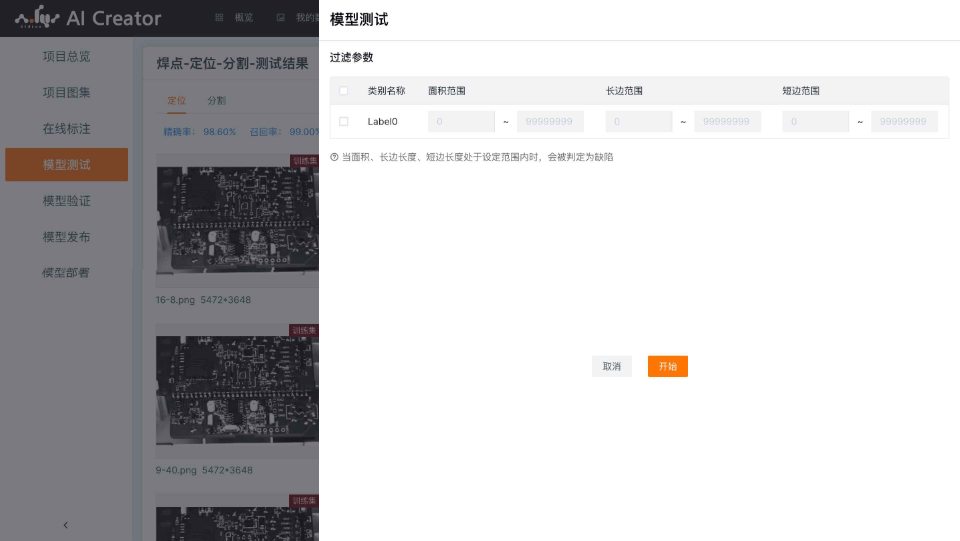Switch to the 分割 tab
The image size is (960, 541).
216,101
